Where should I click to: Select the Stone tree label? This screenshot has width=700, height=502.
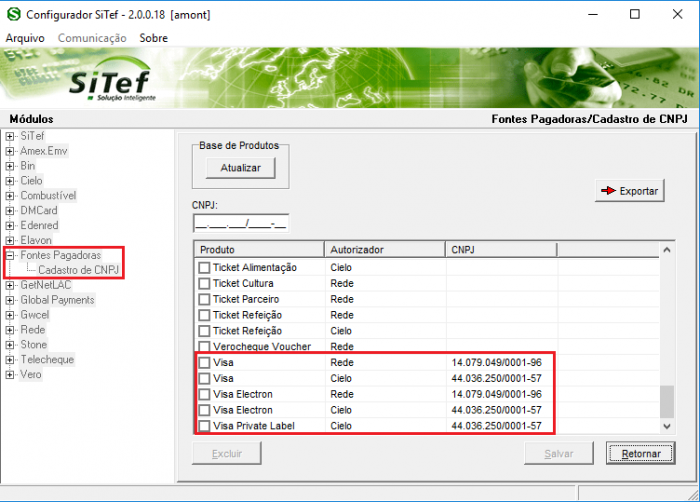click(x=33, y=344)
